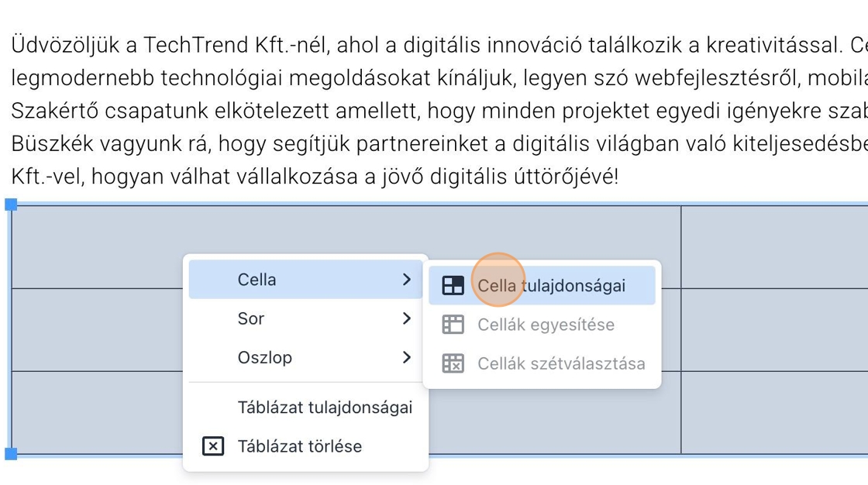This screenshot has height=485, width=868.
Task: Open the Cella menu entry
Action: [257, 280]
